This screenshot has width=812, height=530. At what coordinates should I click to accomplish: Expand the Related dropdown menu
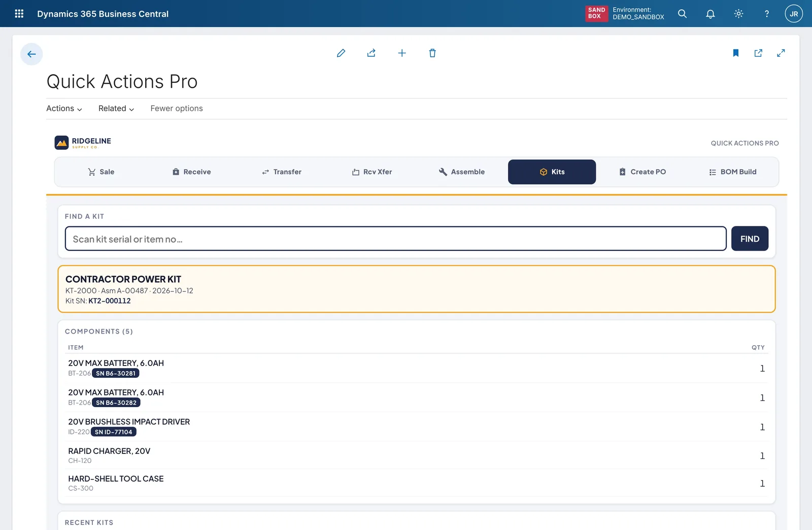click(x=116, y=109)
